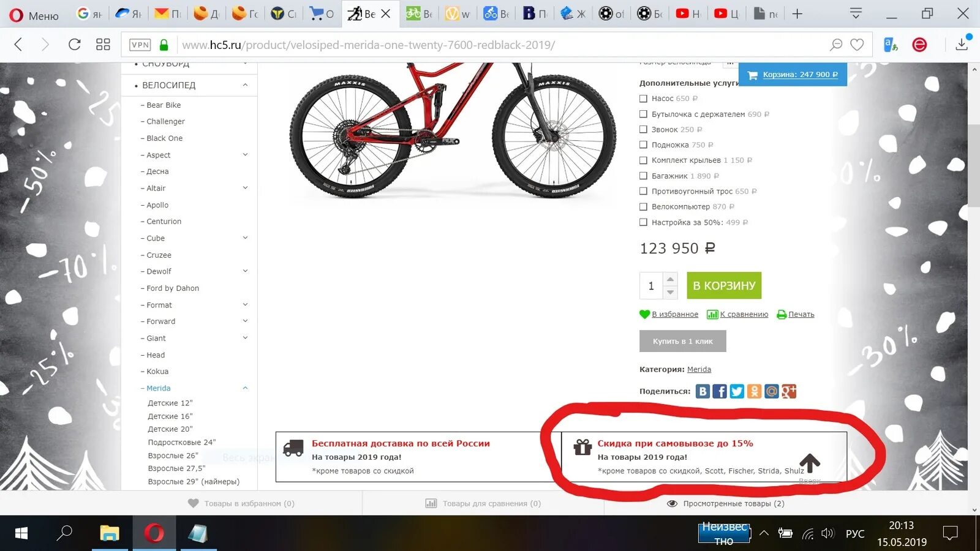Expand the Aspect brand submenu
The height and width of the screenshot is (551, 980).
[x=245, y=155]
